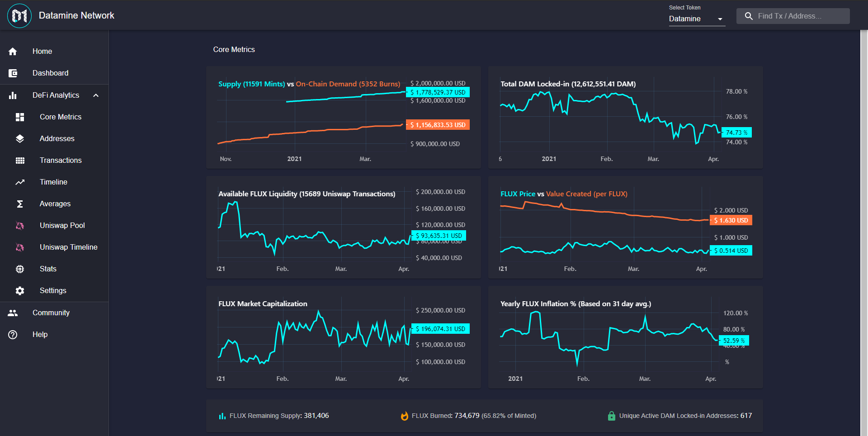
Task: Go to Addresses page
Action: pos(54,139)
